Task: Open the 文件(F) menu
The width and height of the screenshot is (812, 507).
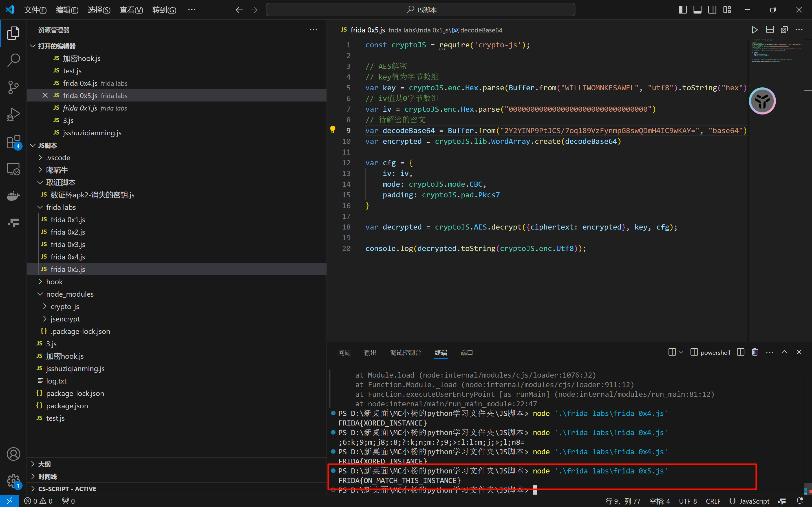Action: click(35, 10)
